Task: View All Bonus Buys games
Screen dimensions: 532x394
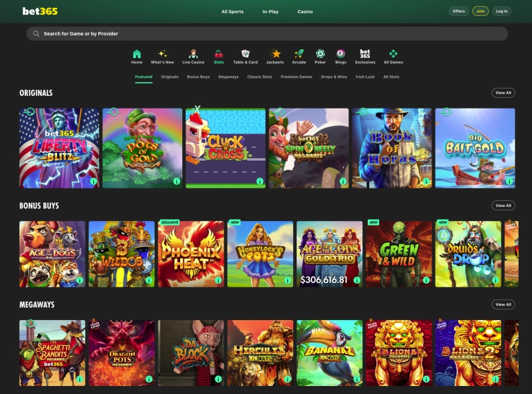Action: point(503,206)
